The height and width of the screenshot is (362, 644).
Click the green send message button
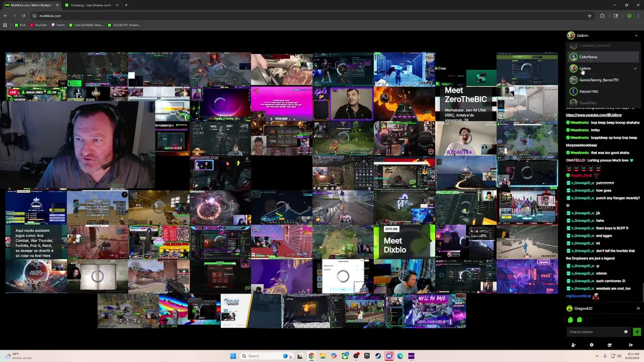(636, 332)
